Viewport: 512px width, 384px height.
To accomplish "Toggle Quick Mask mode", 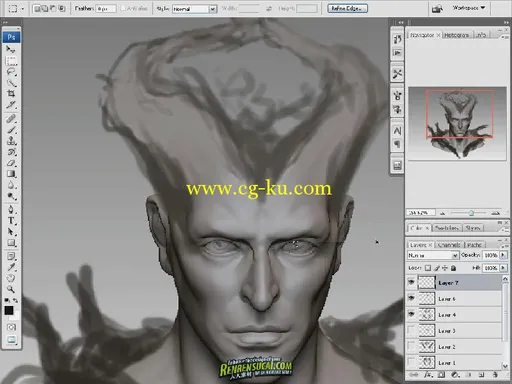I will tap(11, 327).
